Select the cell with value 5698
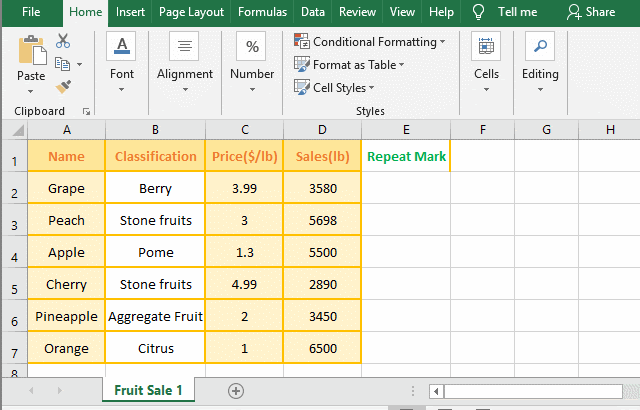The height and width of the screenshot is (410, 640). point(322,220)
